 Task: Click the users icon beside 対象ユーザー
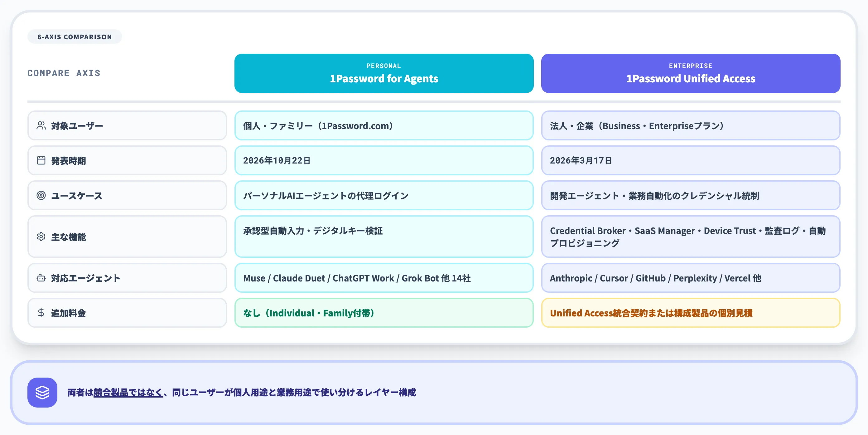point(41,126)
